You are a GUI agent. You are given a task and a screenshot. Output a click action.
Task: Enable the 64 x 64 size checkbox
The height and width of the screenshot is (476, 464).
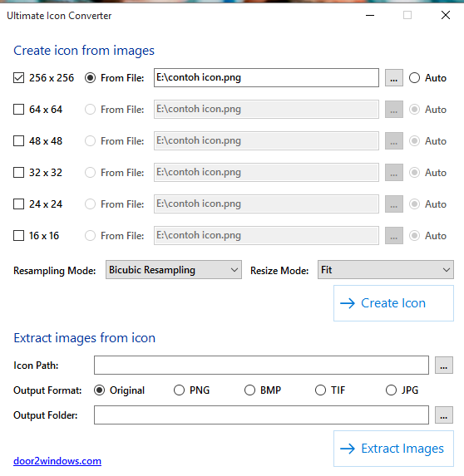coord(19,110)
